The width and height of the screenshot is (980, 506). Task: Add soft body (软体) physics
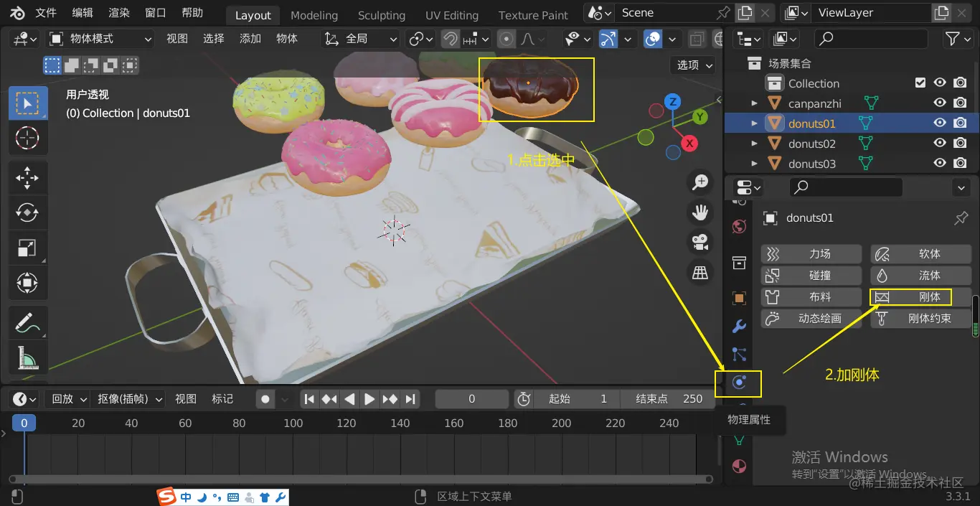[921, 254]
